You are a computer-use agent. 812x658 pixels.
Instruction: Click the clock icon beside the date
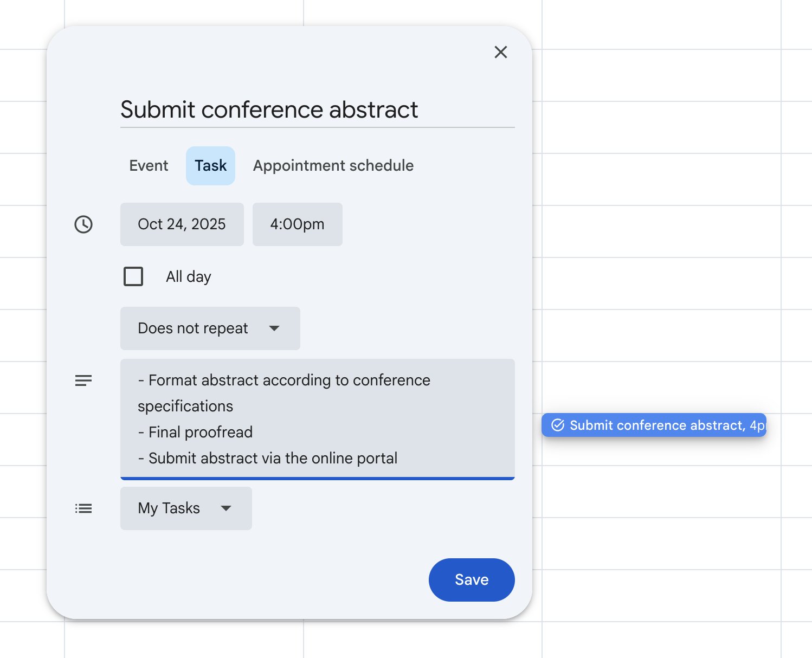(83, 224)
